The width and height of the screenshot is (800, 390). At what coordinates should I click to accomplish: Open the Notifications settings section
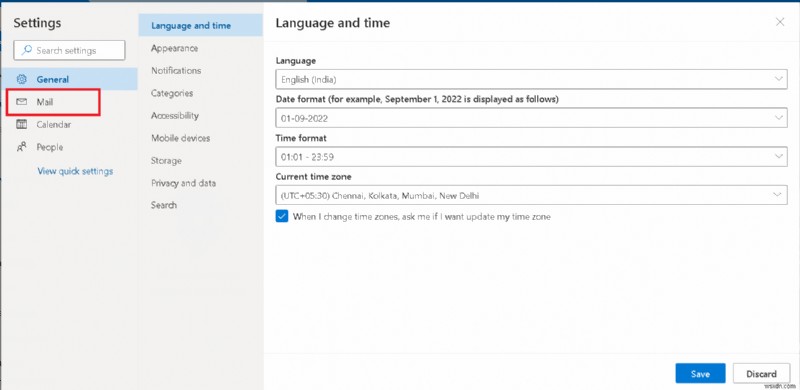point(176,70)
